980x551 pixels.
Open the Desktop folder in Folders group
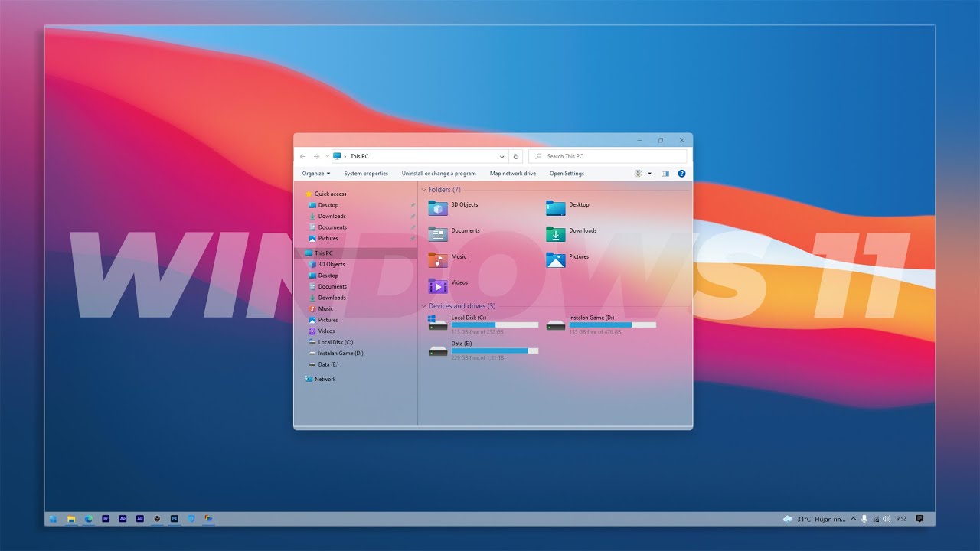(556, 207)
